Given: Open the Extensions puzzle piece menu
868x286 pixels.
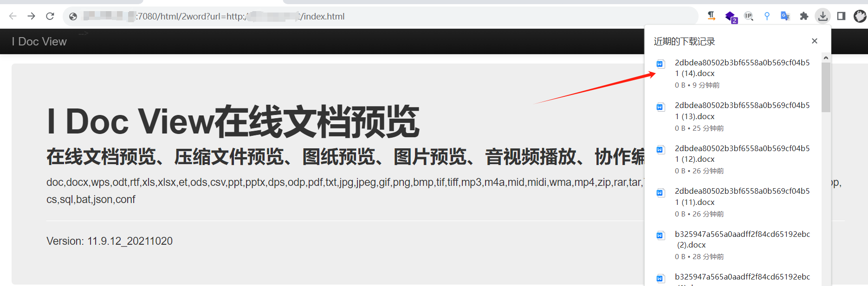Looking at the screenshot, I should tap(804, 16).
